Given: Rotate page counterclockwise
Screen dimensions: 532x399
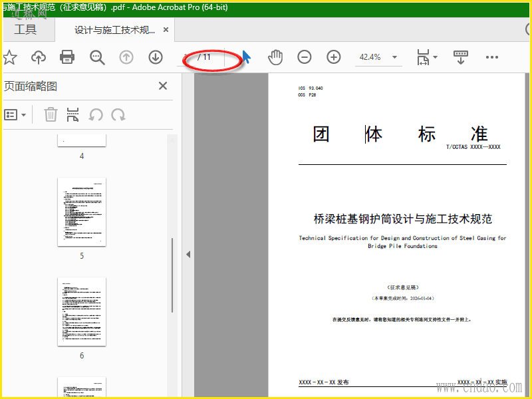Looking at the screenshot, I should tap(96, 114).
